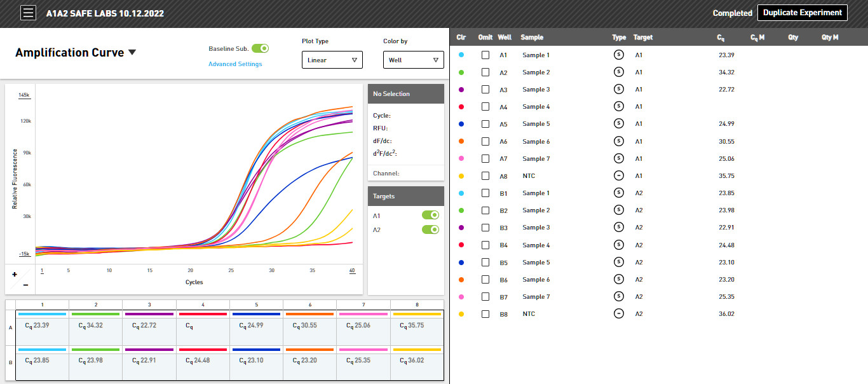Disable the A1 target toggle
The height and width of the screenshot is (384, 868).
point(430,215)
